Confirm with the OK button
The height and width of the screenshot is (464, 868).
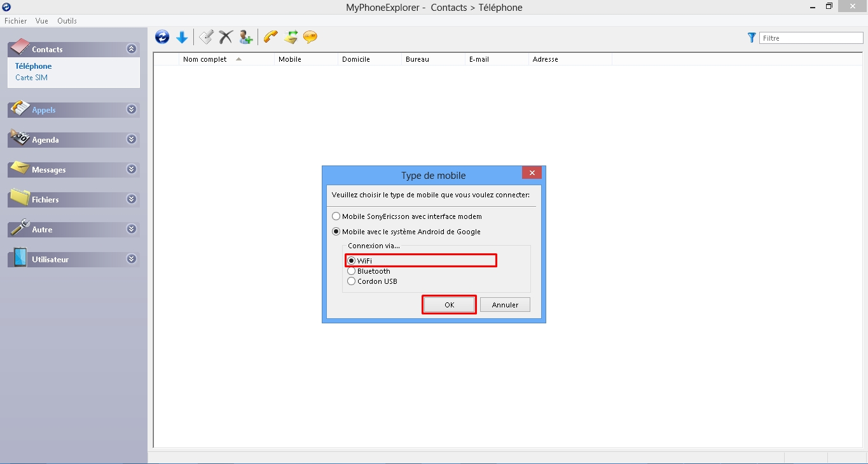pos(450,305)
